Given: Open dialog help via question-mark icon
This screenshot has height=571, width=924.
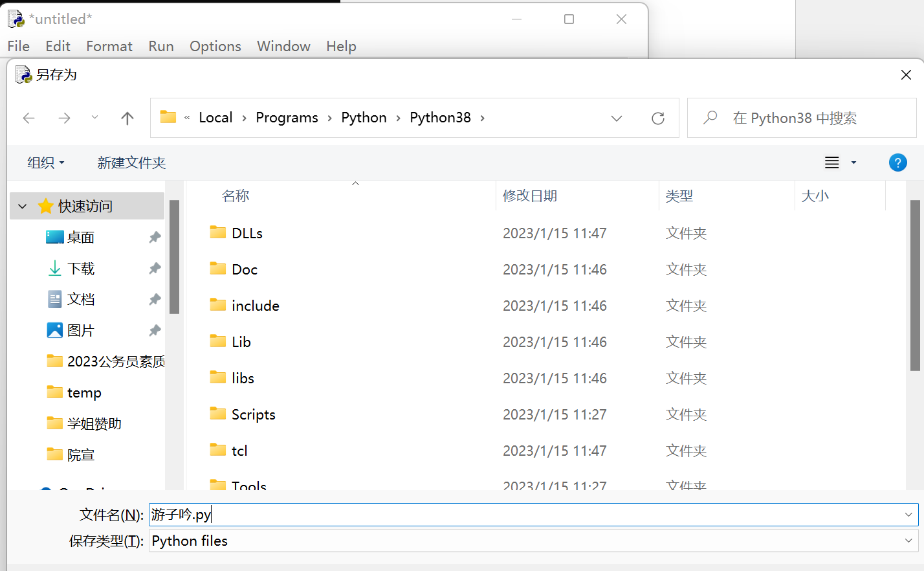Looking at the screenshot, I should 898,162.
